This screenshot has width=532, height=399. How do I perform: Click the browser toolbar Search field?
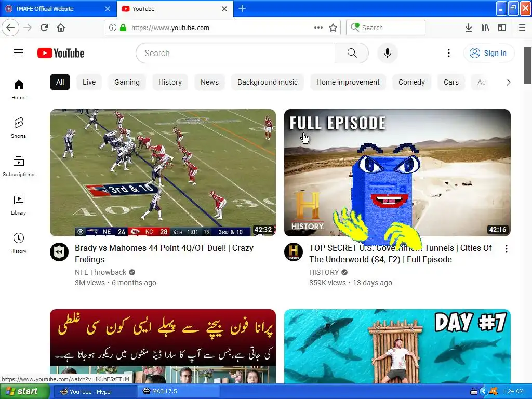coord(386,28)
